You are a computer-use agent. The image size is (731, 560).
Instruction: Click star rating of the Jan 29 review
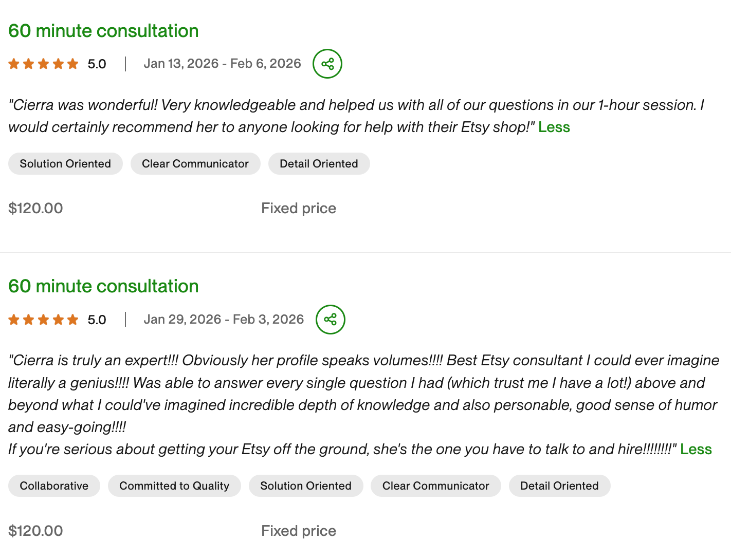(x=43, y=320)
